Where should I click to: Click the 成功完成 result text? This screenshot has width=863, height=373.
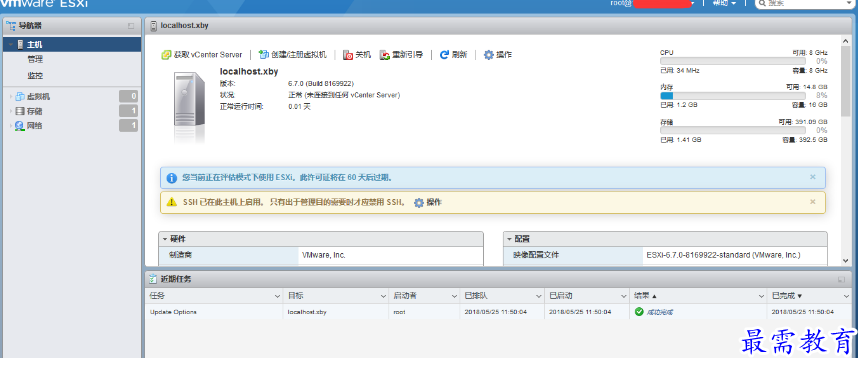tap(659, 312)
